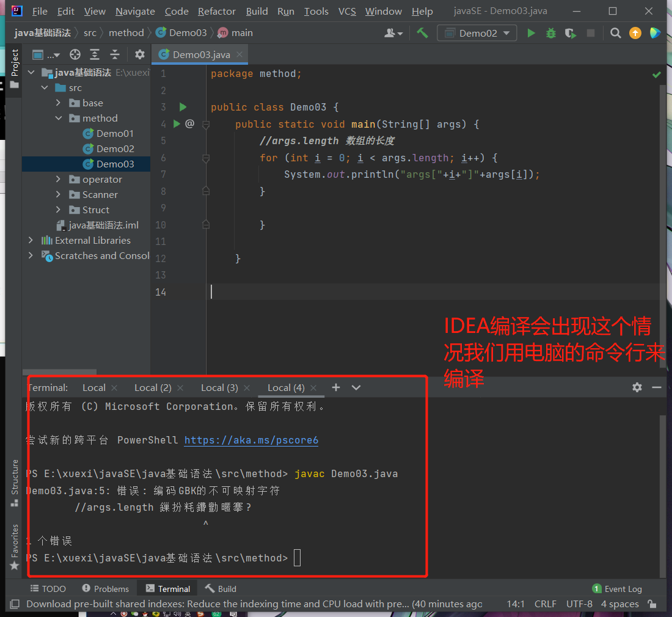Toggle the Favorites side panel
Viewport: 672px width, 617px height.
[15, 547]
